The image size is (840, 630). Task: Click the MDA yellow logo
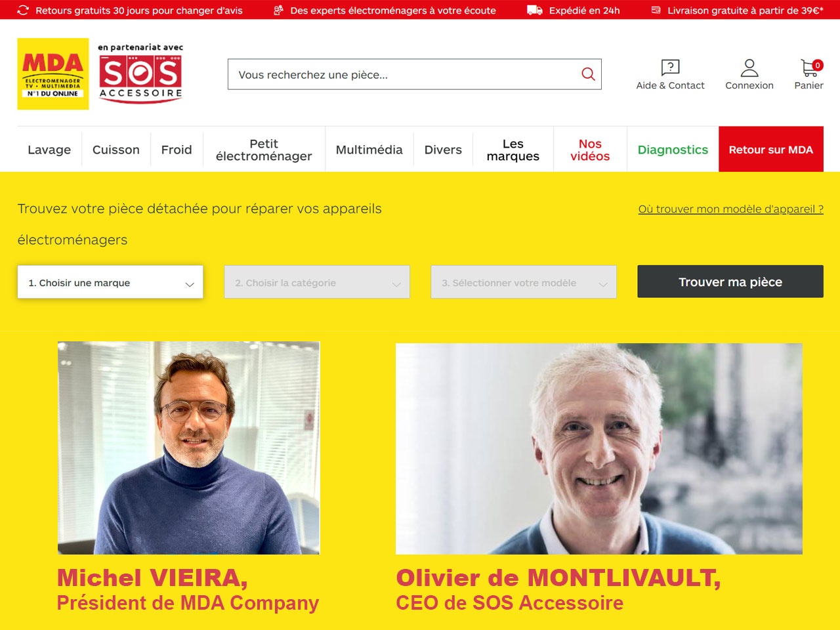click(53, 73)
